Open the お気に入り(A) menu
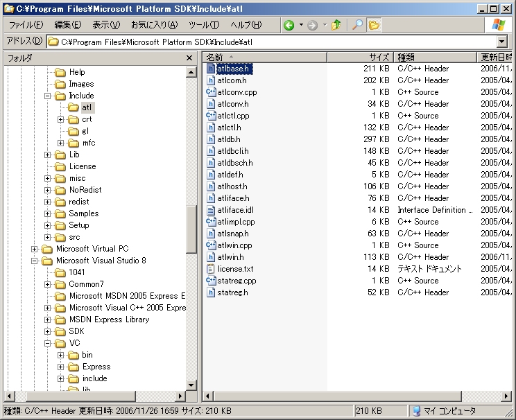 [x=154, y=25]
